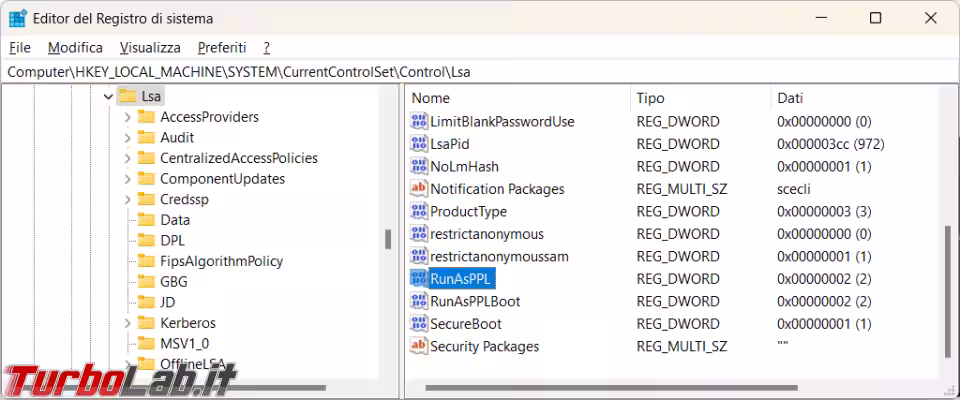Select the JD key label
Viewport: 960px width, 400px height.
(168, 302)
